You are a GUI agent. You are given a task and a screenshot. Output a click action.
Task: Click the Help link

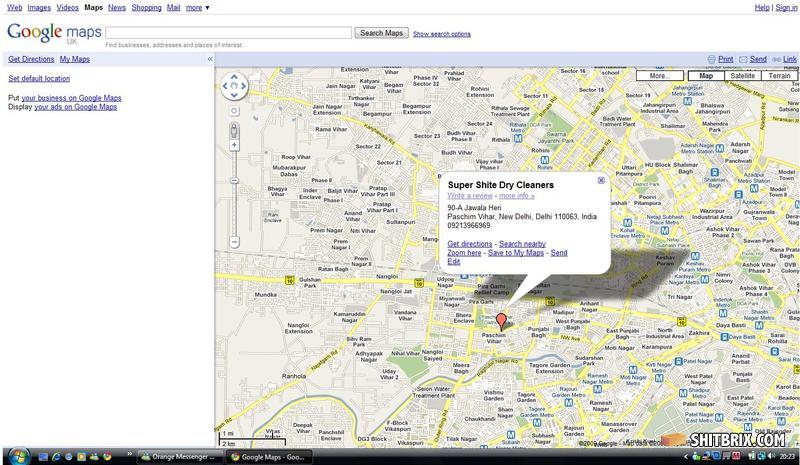click(x=762, y=8)
